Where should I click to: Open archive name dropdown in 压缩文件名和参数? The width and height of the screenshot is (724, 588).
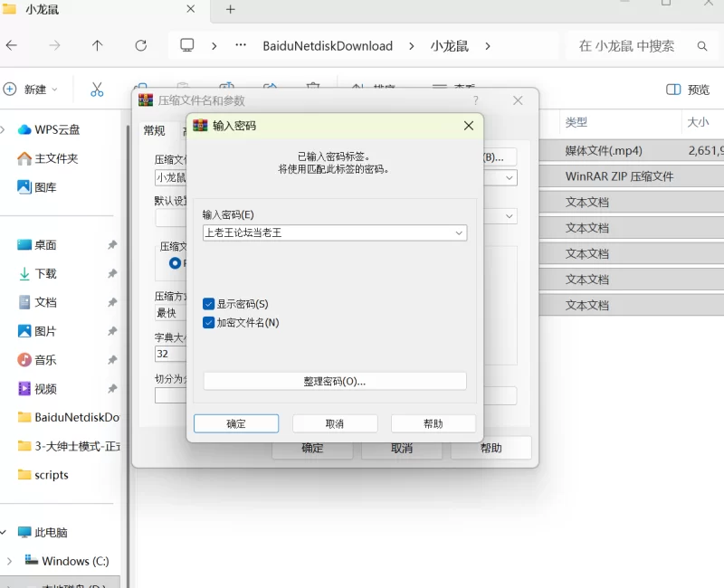click(509, 177)
